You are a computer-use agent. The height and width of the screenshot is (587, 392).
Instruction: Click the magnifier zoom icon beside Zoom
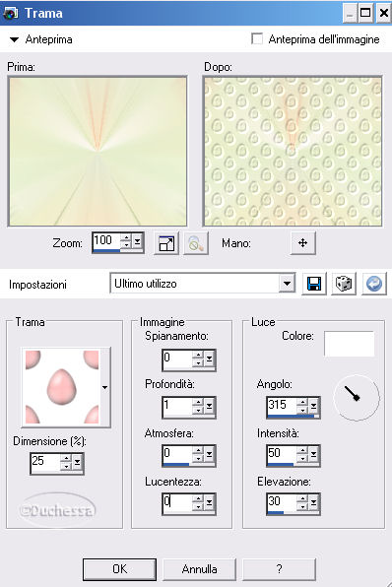coord(196,243)
